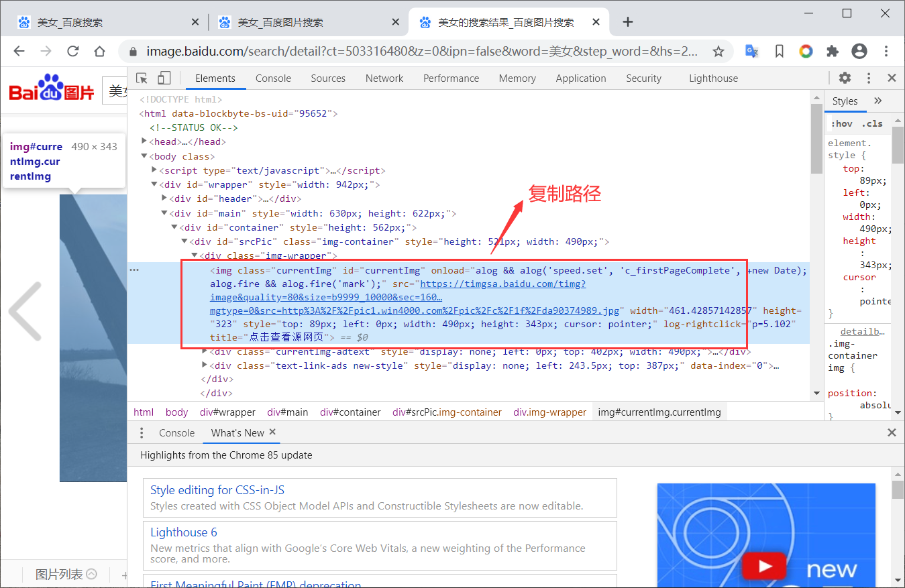
Task: Open DevTools settings gear
Action: point(845,78)
